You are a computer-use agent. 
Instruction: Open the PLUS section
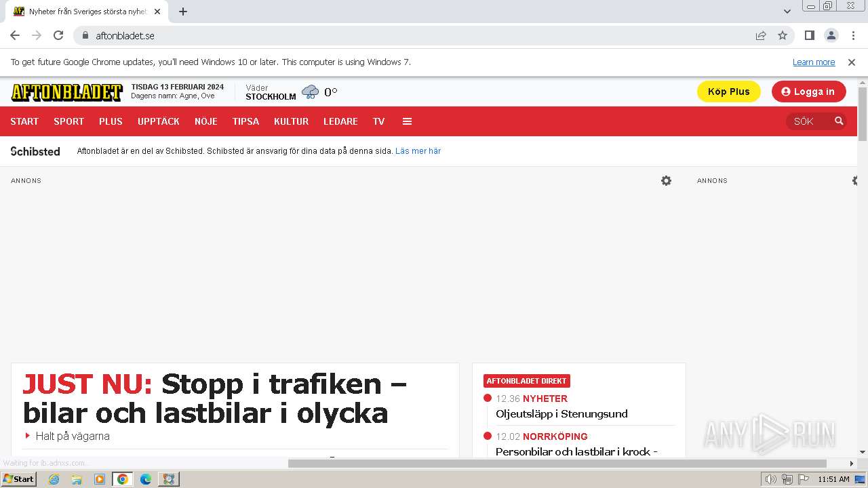(x=111, y=121)
